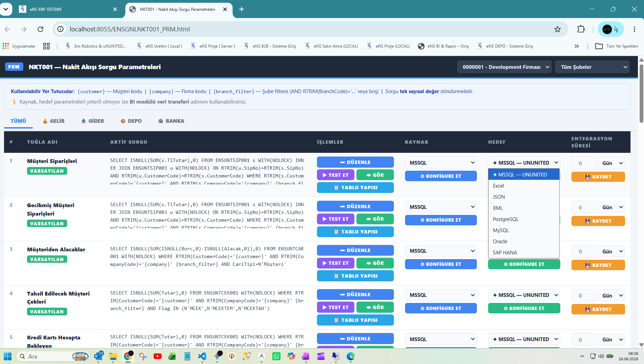
Task: Click the page vertical scrollbar
Action: [x=641, y=93]
